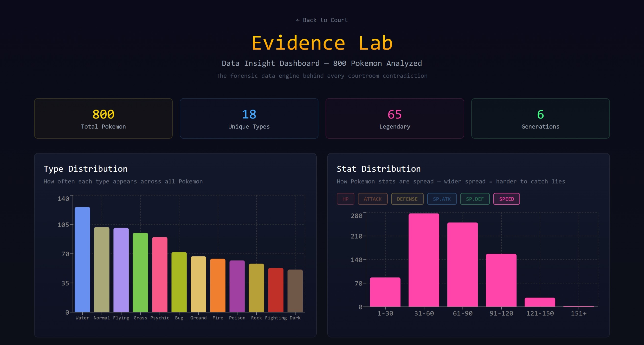Click the green Grass type bar
This screenshot has width=644, height=345.
click(140, 272)
